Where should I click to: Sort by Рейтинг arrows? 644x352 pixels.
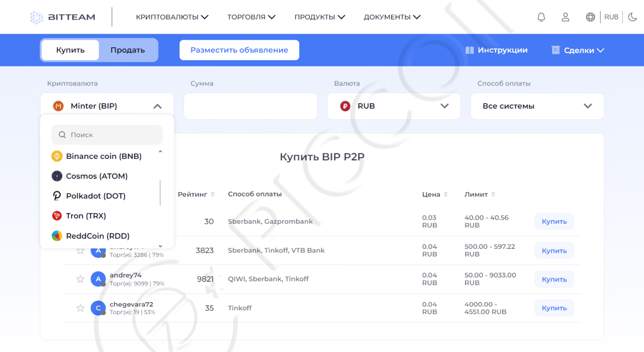pyautogui.click(x=212, y=195)
